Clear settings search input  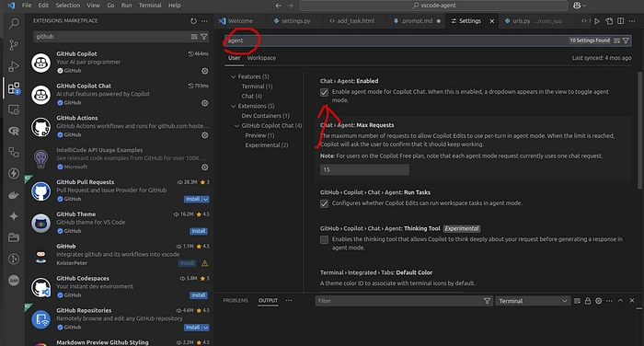pyautogui.click(x=616, y=40)
